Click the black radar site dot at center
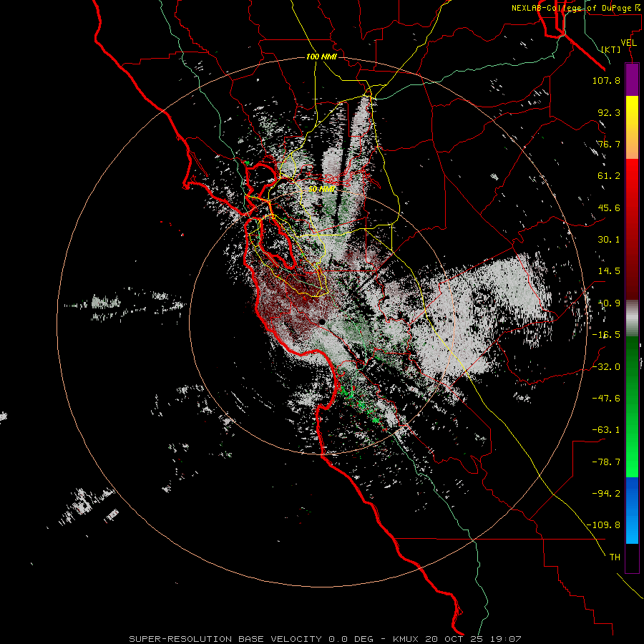The height and width of the screenshot is (644, 644). [x=322, y=322]
